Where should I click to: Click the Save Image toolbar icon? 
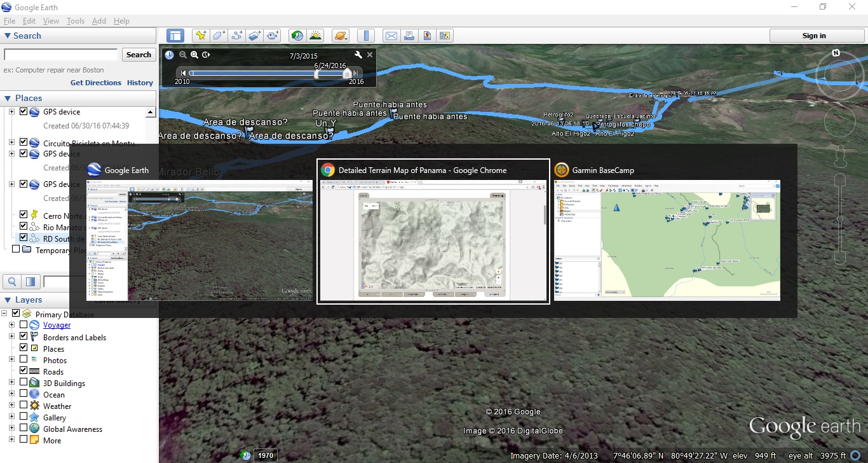[427, 36]
